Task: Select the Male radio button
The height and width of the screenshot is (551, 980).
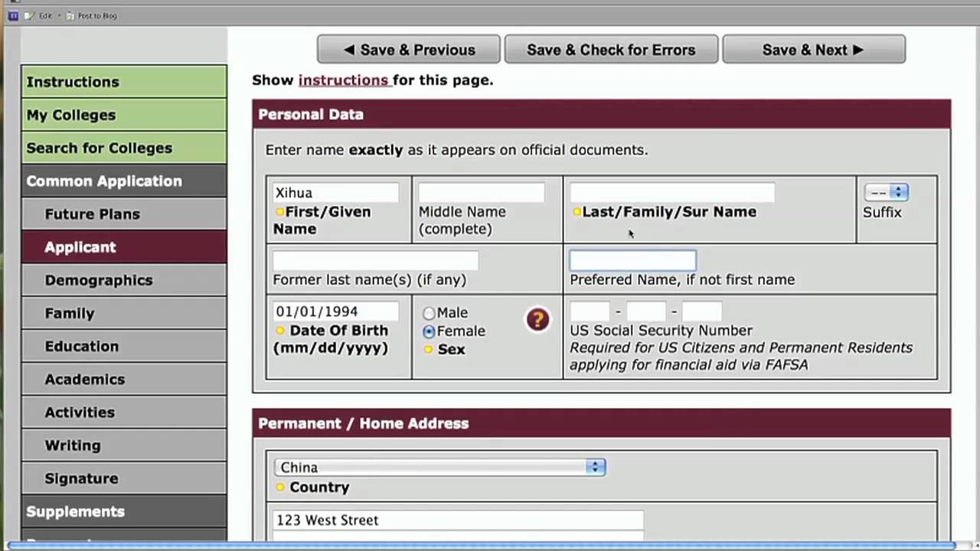Action: (x=429, y=313)
